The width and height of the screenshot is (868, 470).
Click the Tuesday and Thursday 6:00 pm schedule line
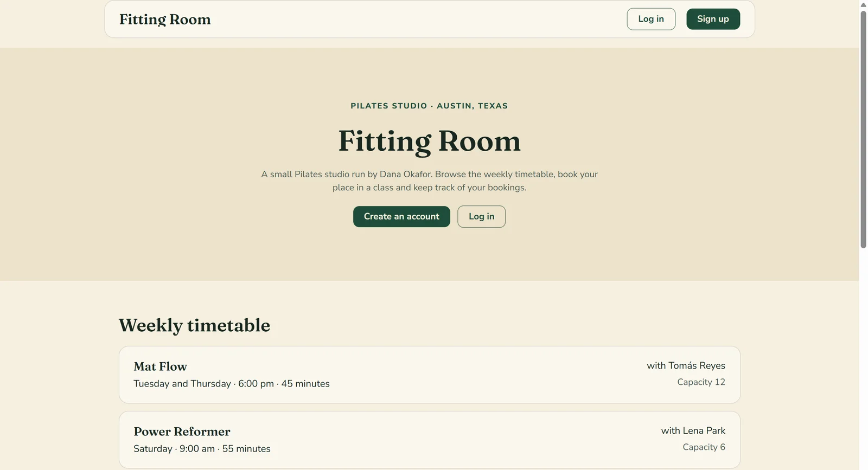coord(232,383)
